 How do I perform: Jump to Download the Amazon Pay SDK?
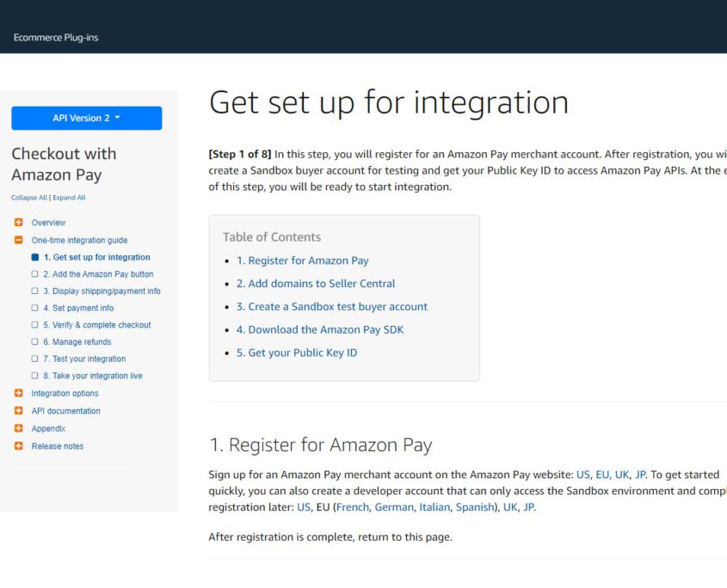(320, 330)
